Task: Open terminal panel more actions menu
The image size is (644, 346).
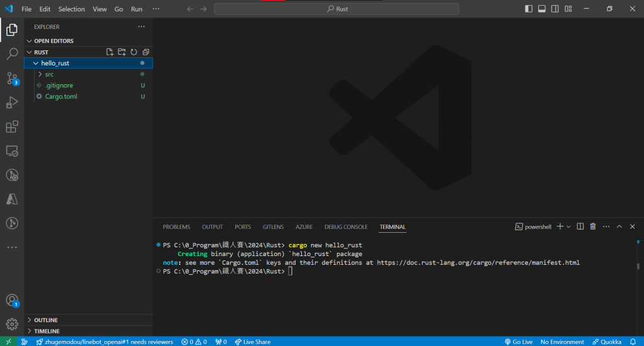Action: point(606,226)
